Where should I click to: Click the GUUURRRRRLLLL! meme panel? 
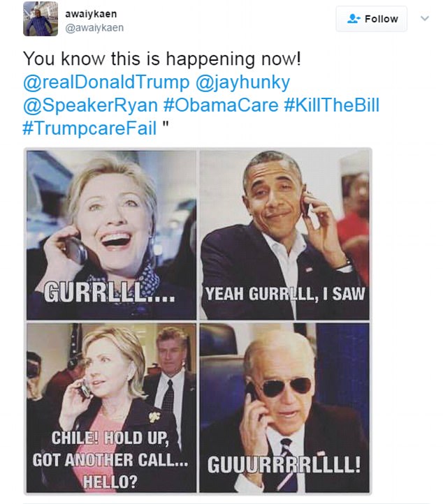(x=284, y=408)
